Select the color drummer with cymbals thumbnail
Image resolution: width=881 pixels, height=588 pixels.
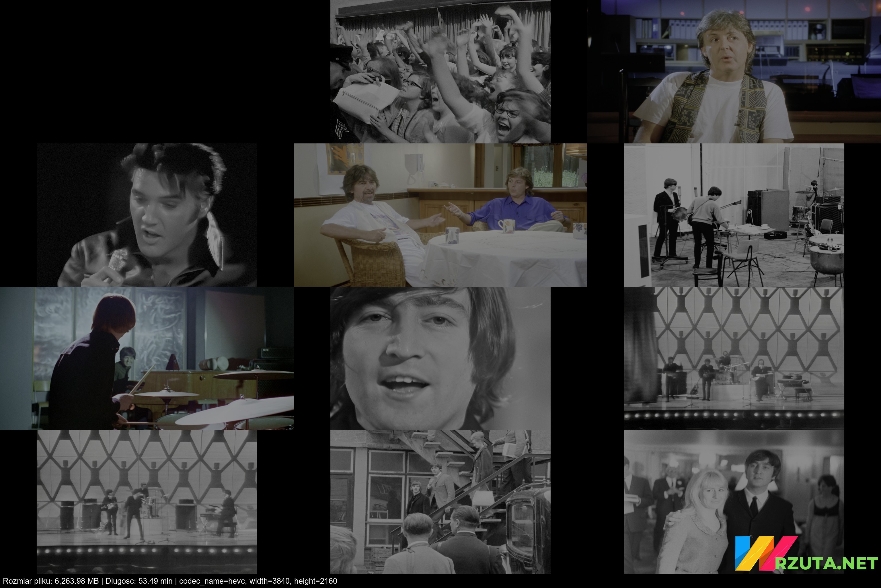click(x=147, y=358)
